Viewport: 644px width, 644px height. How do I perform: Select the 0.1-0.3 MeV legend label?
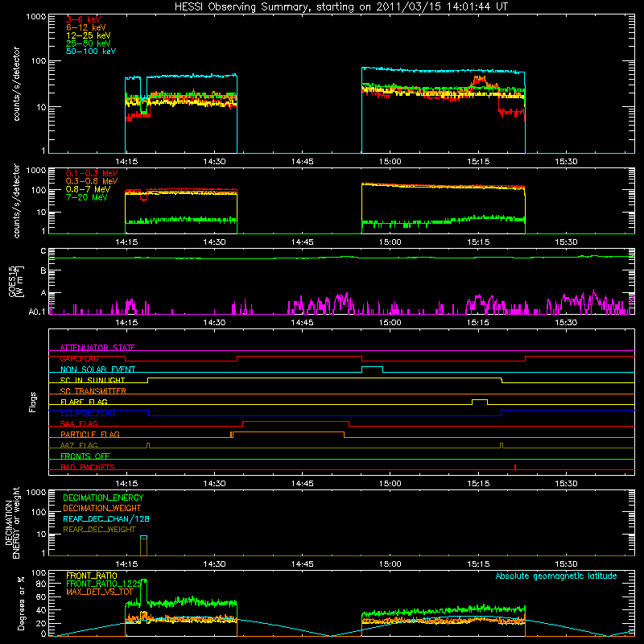(92, 173)
